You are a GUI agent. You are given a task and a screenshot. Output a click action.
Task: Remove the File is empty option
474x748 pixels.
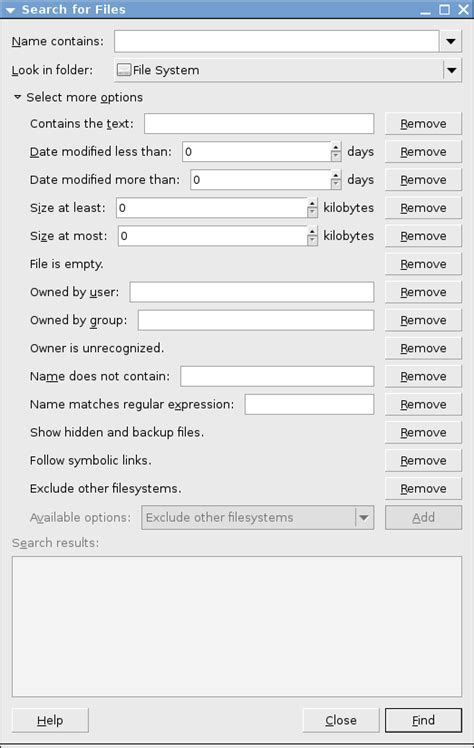click(423, 264)
